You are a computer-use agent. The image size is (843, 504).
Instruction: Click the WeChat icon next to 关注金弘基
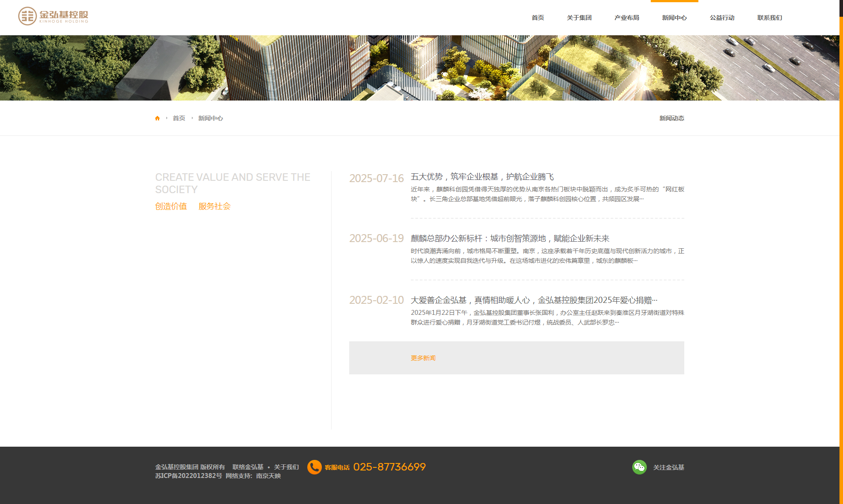coord(639,467)
